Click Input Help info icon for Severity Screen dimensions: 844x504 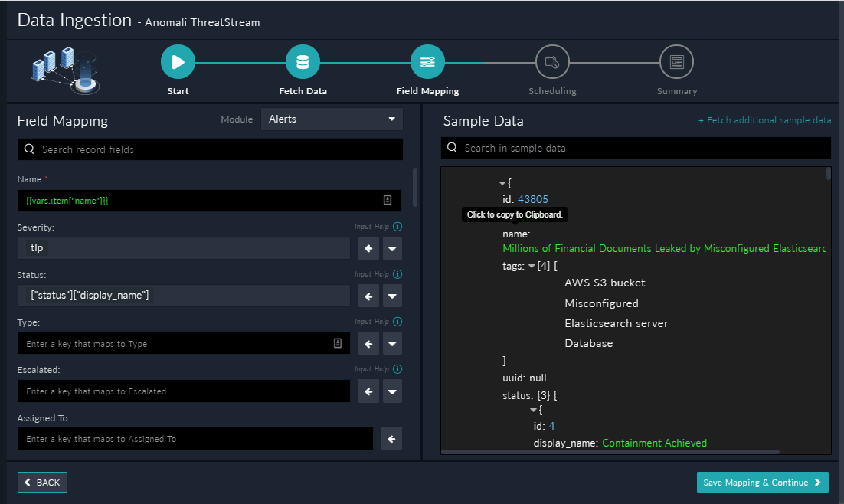pos(397,227)
